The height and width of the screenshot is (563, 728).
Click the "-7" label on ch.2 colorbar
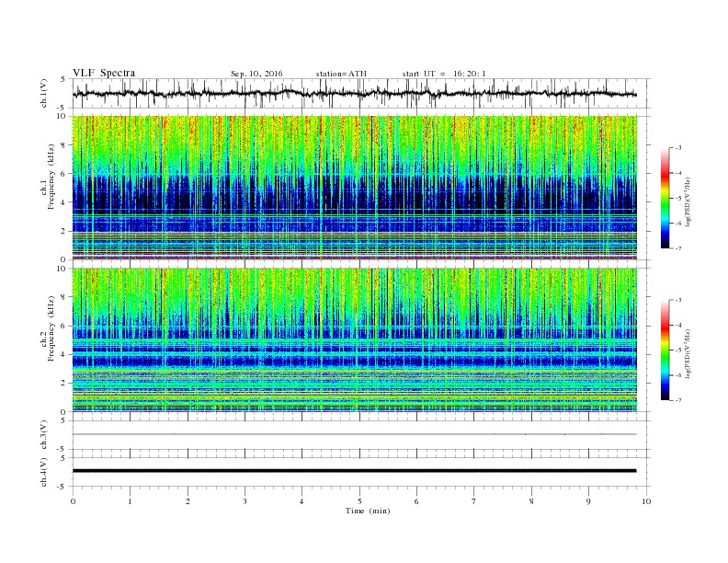678,400
